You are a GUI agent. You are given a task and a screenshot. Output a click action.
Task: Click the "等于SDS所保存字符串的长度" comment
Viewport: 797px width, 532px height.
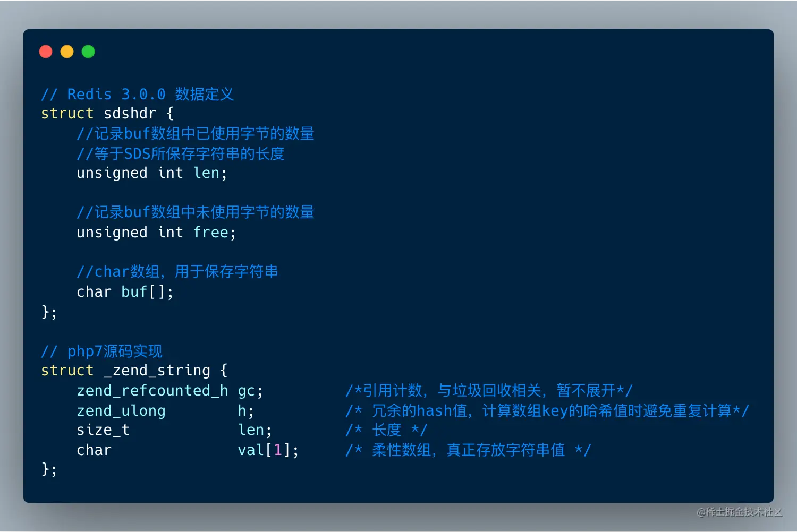181,154
